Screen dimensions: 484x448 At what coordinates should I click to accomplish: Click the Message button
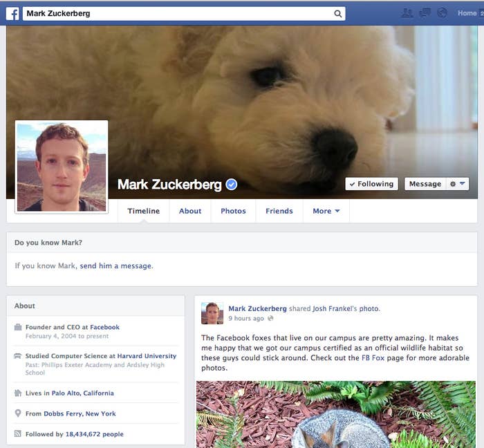tap(425, 184)
